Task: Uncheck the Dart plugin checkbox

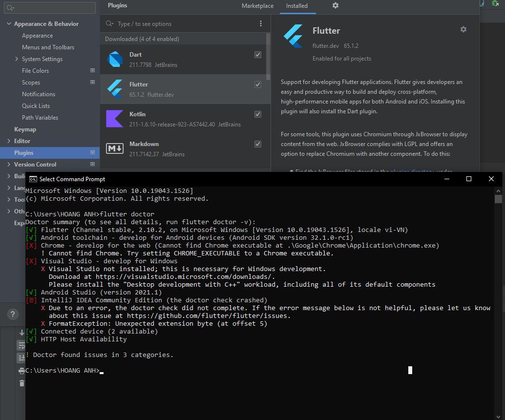Action: pyautogui.click(x=257, y=55)
